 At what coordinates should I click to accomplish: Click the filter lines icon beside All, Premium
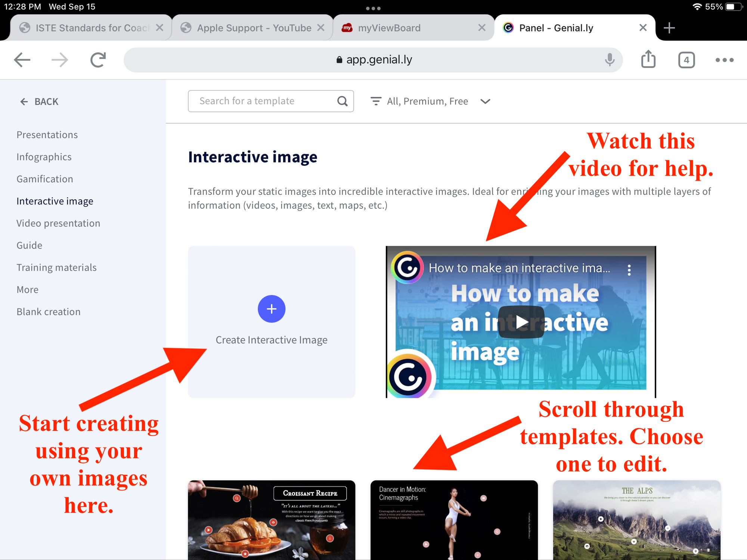click(x=376, y=101)
